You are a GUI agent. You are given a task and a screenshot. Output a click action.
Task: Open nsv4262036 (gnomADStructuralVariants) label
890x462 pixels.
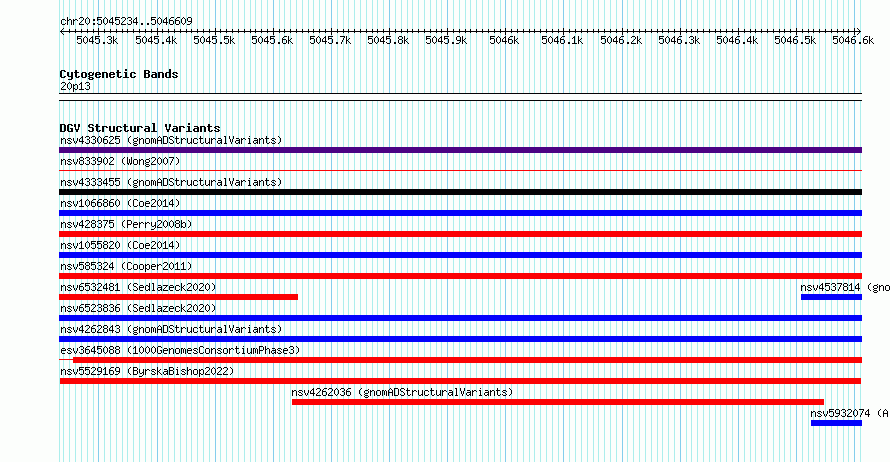coord(402,392)
